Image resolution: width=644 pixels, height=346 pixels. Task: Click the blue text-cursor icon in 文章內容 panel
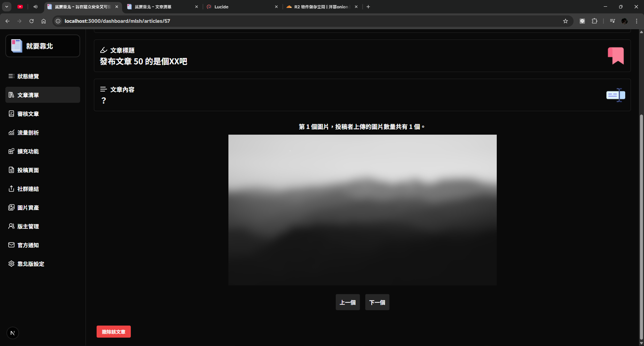pos(615,95)
